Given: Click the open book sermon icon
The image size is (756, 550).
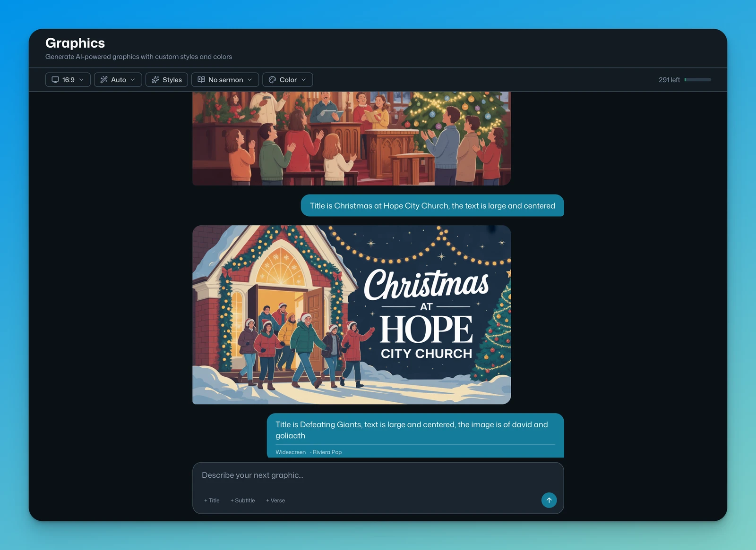Looking at the screenshot, I should click(201, 80).
